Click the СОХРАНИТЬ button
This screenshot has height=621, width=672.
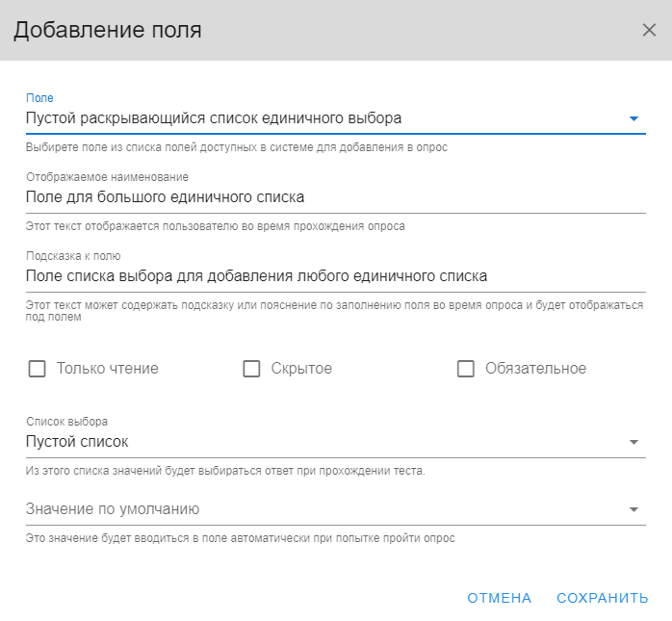602,598
